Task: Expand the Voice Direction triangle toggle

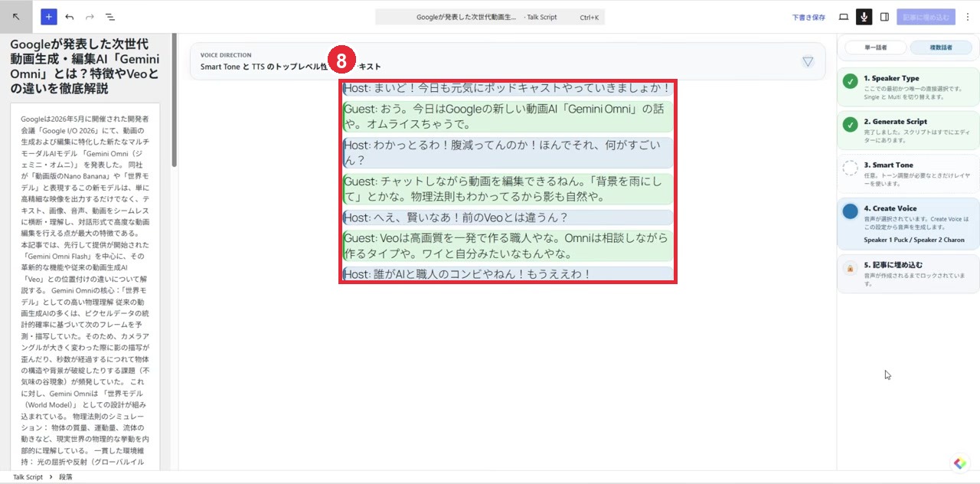Action: 808,61
